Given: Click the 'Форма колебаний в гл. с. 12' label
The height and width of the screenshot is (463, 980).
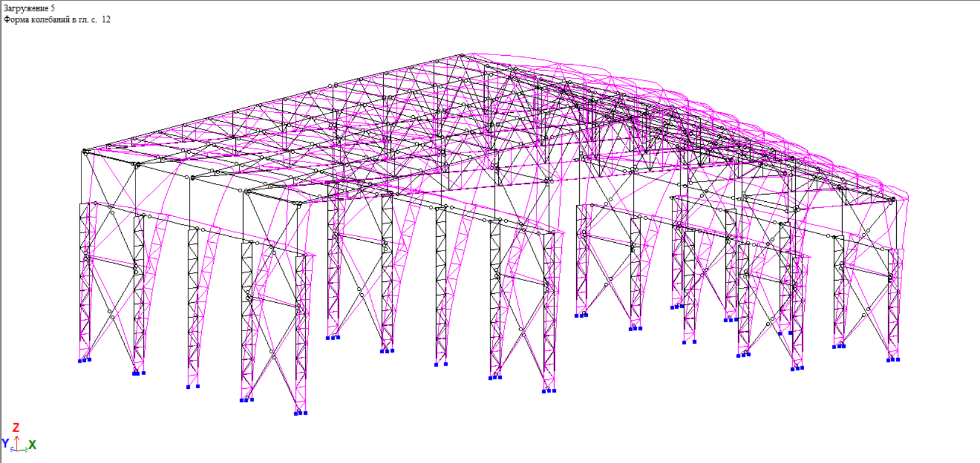Looking at the screenshot, I should tap(57, 20).
